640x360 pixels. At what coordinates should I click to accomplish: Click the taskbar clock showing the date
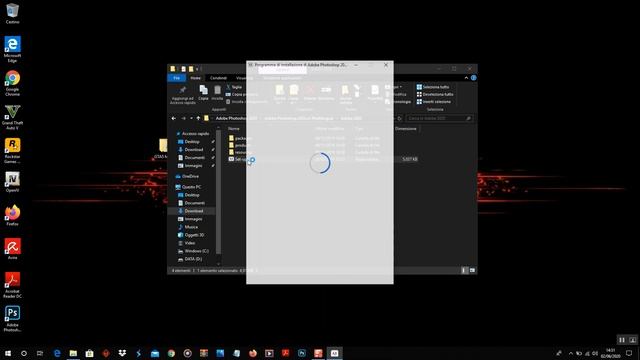pos(610,353)
